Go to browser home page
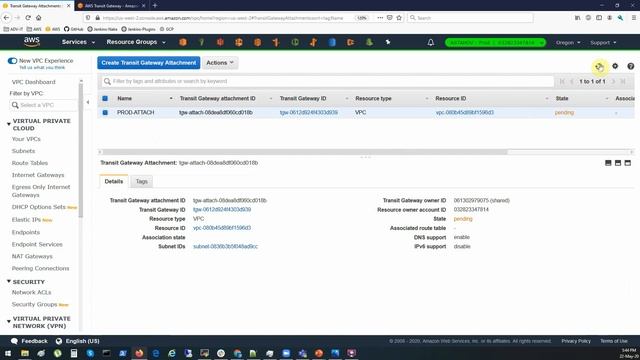The image size is (640, 360). pyautogui.click(x=38, y=18)
